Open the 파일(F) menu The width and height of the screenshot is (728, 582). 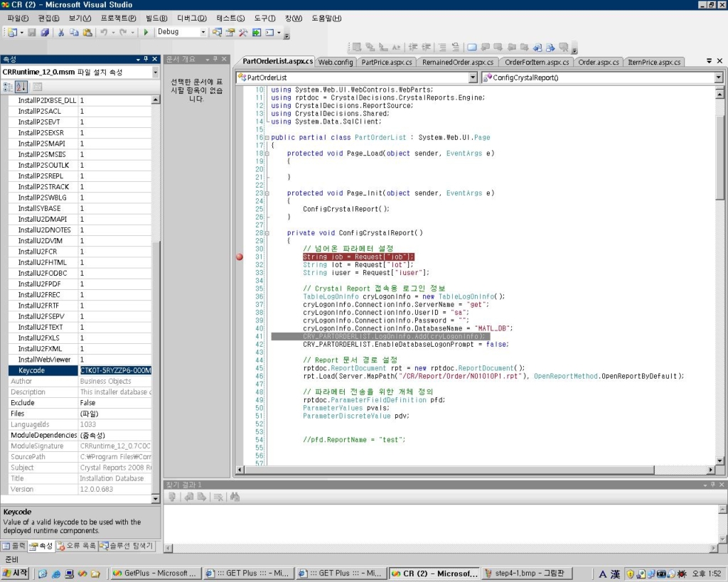tap(18, 18)
